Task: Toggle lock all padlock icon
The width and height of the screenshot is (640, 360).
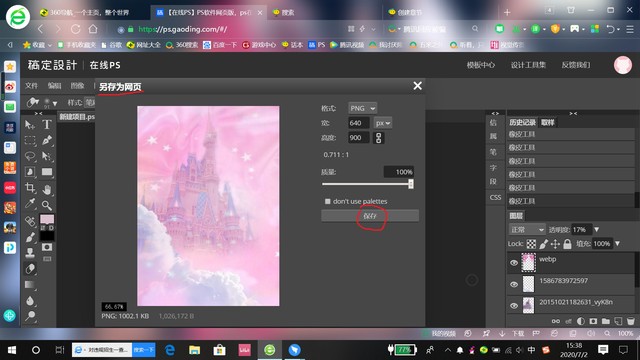Action: (567, 244)
